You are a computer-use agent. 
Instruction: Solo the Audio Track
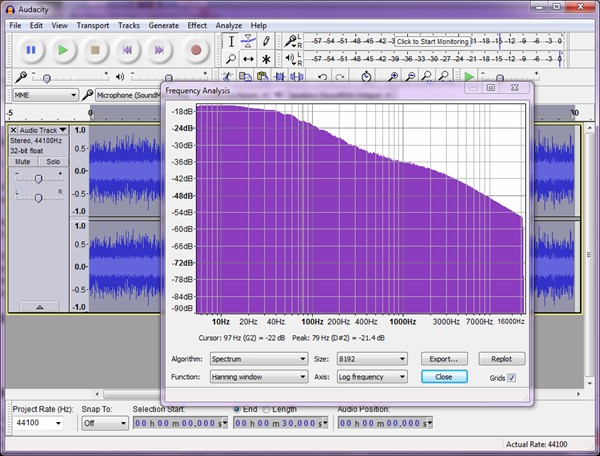click(53, 161)
